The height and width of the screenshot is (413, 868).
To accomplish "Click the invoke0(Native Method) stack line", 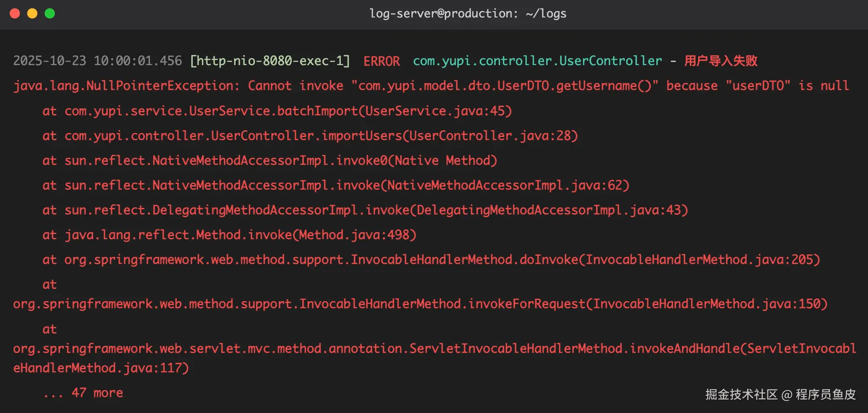I will tap(417, 160).
